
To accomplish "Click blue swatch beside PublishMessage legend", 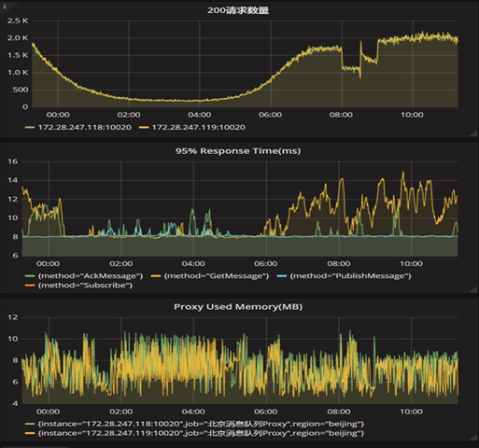I will pyautogui.click(x=282, y=276).
